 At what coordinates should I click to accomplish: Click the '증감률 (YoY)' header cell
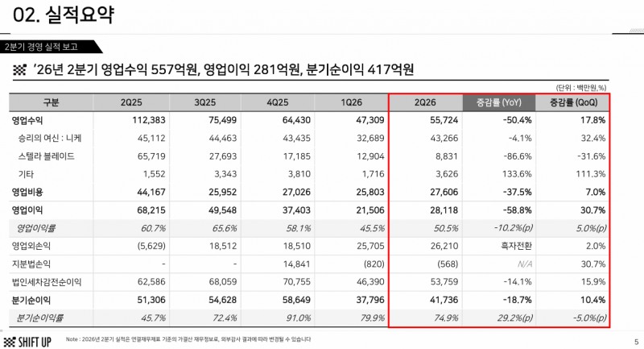coord(498,102)
